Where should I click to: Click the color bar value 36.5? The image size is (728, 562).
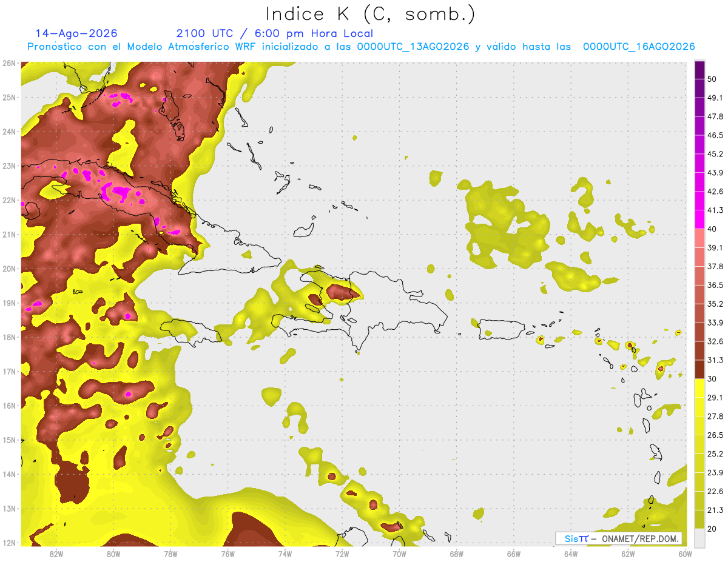(715, 285)
